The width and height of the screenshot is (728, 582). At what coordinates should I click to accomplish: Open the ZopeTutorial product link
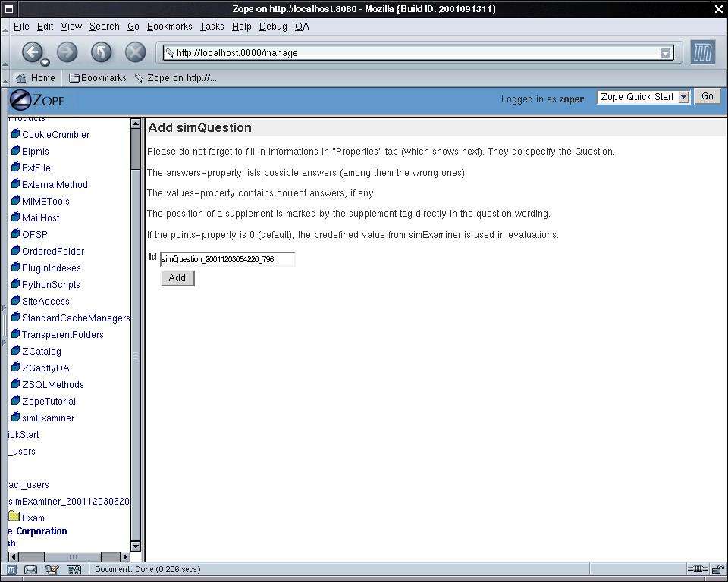[x=49, y=402]
